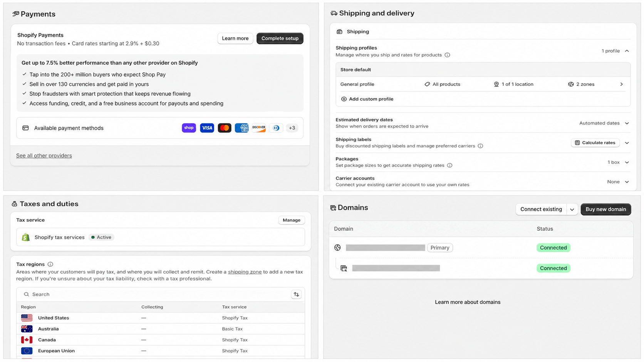644x362 pixels.
Task: Click the Complete setup button
Action: 280,38
